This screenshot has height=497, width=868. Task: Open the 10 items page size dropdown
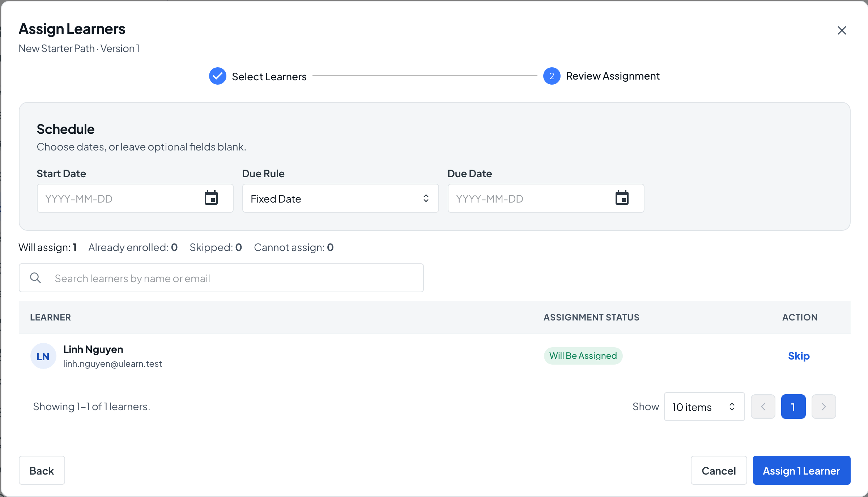click(705, 407)
